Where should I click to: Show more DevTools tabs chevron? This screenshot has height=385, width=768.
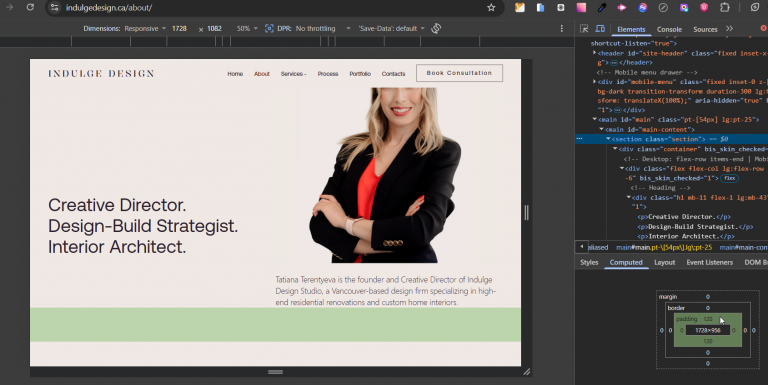pyautogui.click(x=729, y=29)
